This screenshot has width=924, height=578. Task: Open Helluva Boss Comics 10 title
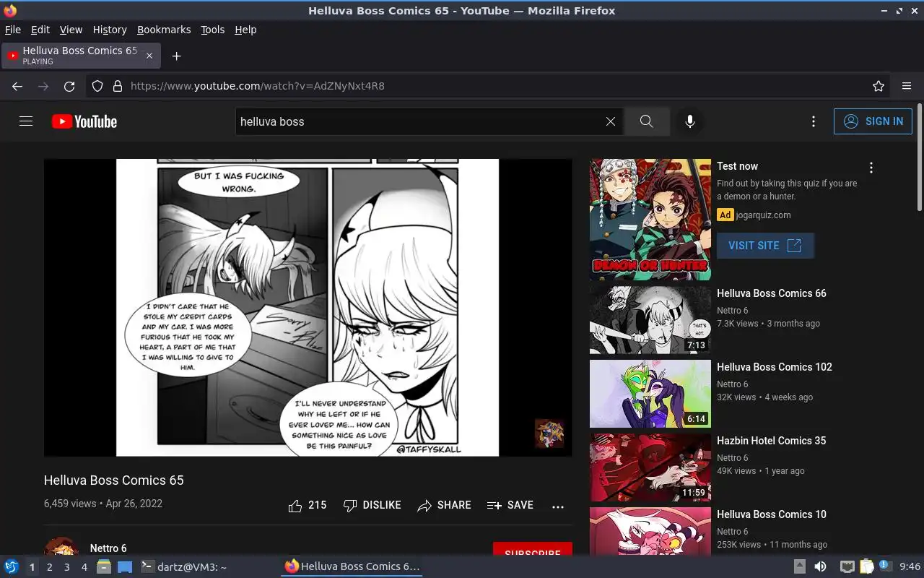pos(772,514)
